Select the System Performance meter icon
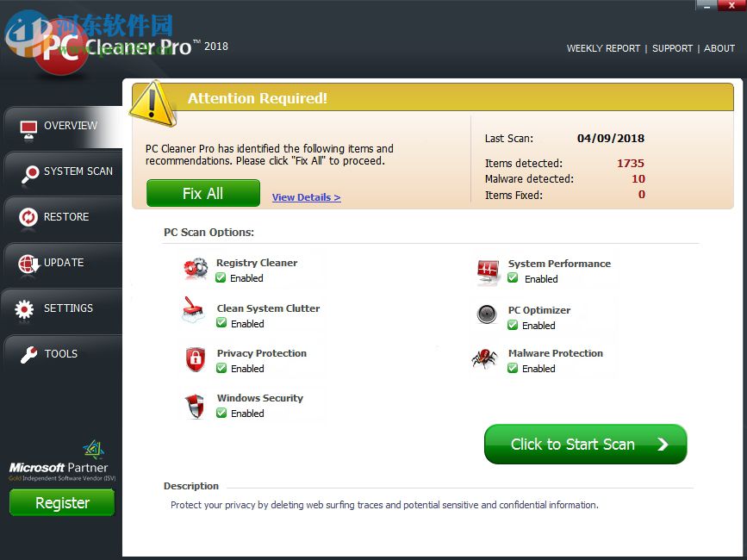Screen dimensions: 747x560 click(x=487, y=268)
